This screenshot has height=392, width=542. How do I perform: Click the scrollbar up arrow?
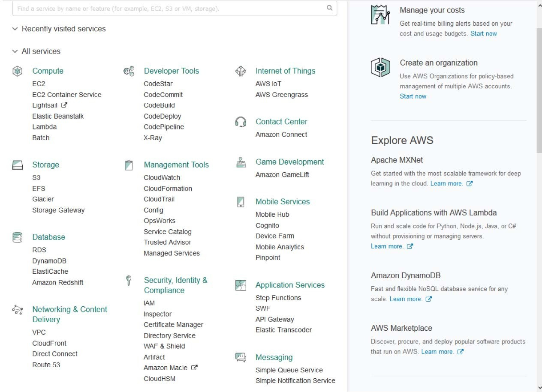coord(539,5)
